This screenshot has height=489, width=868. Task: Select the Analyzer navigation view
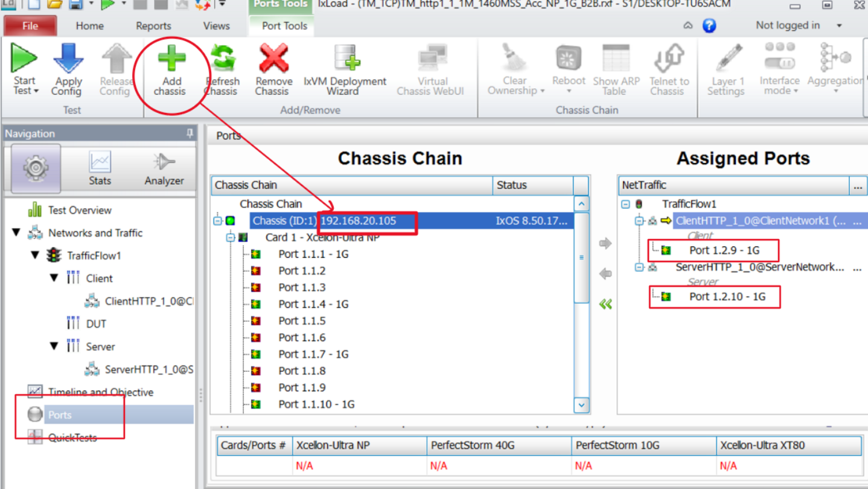(164, 168)
